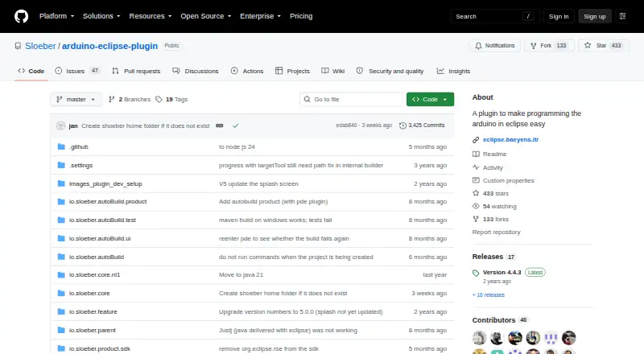Image resolution: width=644 pixels, height=354 pixels.
Task: Expand the Solutions menu
Action: click(101, 16)
